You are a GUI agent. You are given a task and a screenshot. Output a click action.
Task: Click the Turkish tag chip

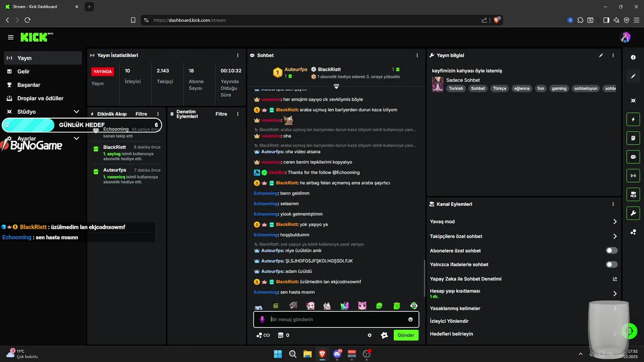[x=456, y=88]
